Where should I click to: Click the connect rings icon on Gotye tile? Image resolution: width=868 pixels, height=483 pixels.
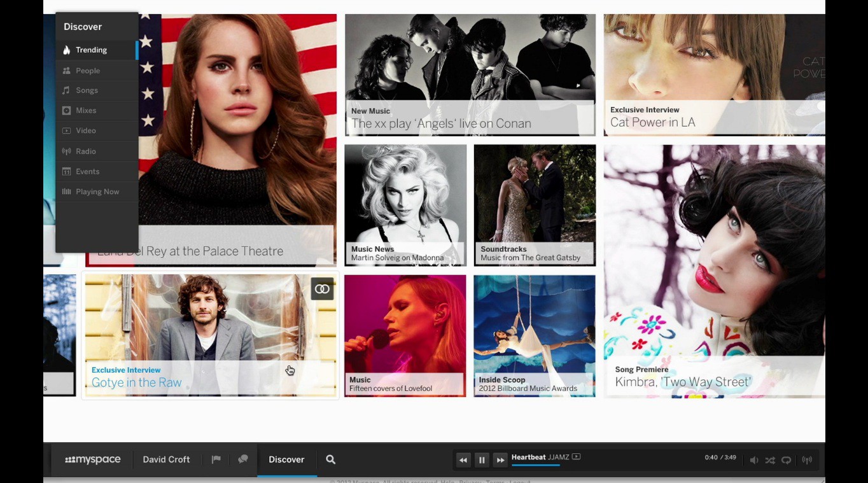(322, 289)
